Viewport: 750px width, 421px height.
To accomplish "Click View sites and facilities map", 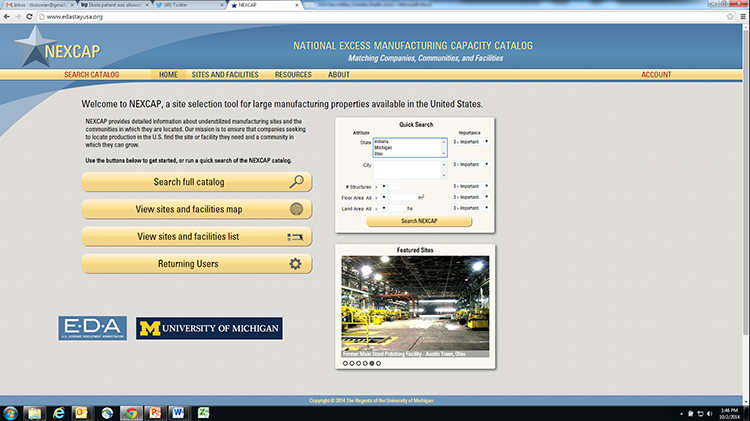I will [197, 209].
